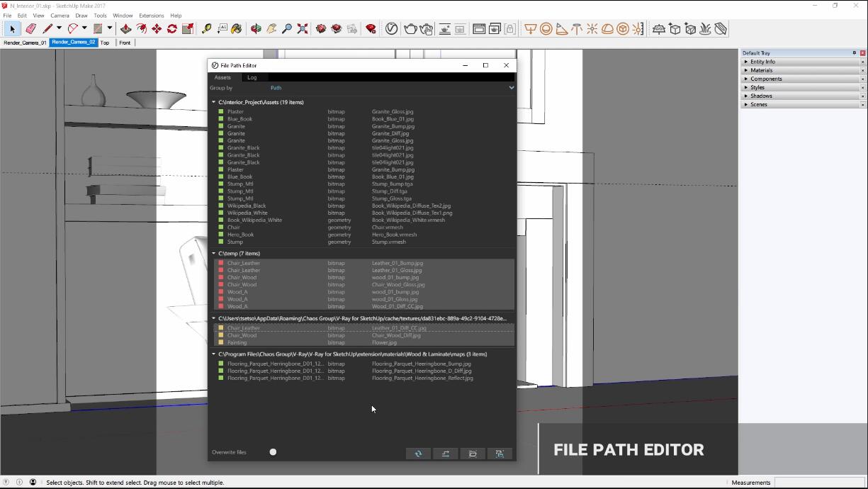Open the V-Ray Asset Editor icon

pyautogui.click(x=392, y=29)
